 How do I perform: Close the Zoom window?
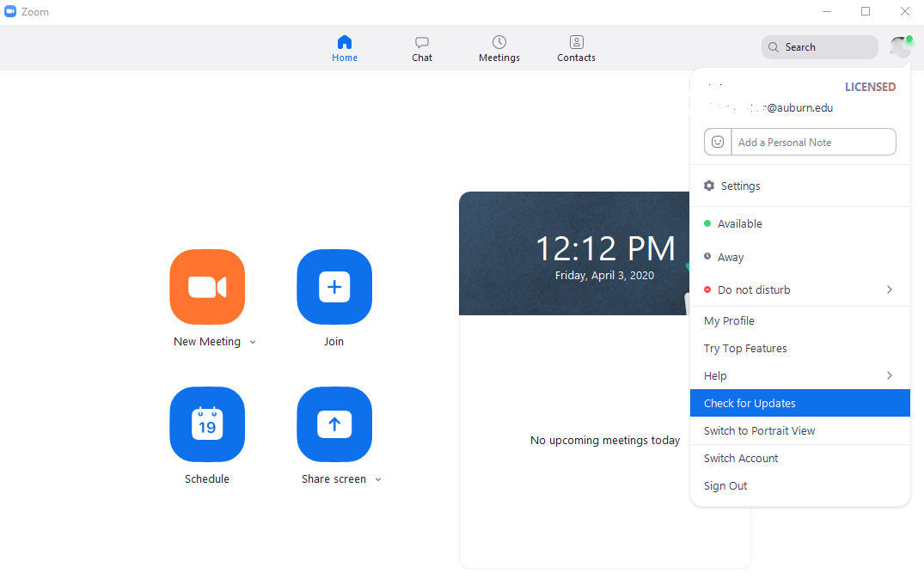point(904,11)
